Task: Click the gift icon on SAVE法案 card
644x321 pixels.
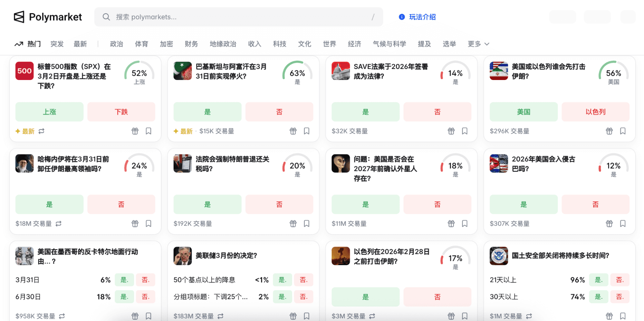Action: coord(451,131)
